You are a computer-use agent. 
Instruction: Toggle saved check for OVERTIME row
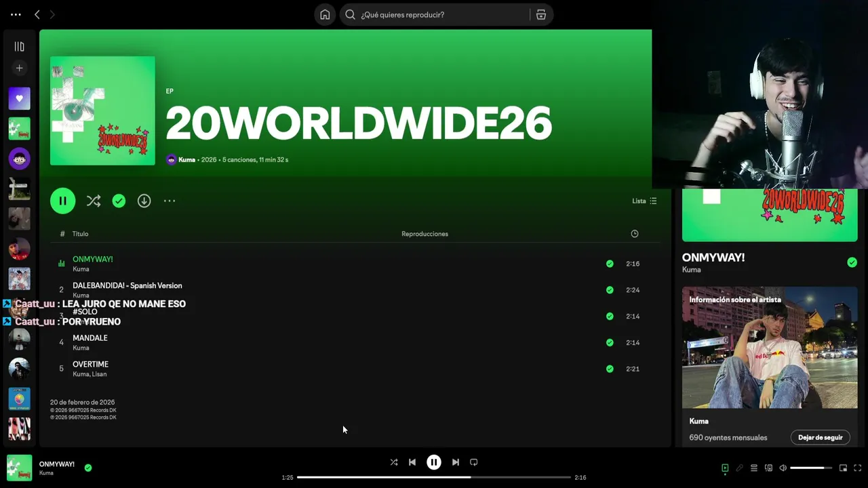point(610,369)
